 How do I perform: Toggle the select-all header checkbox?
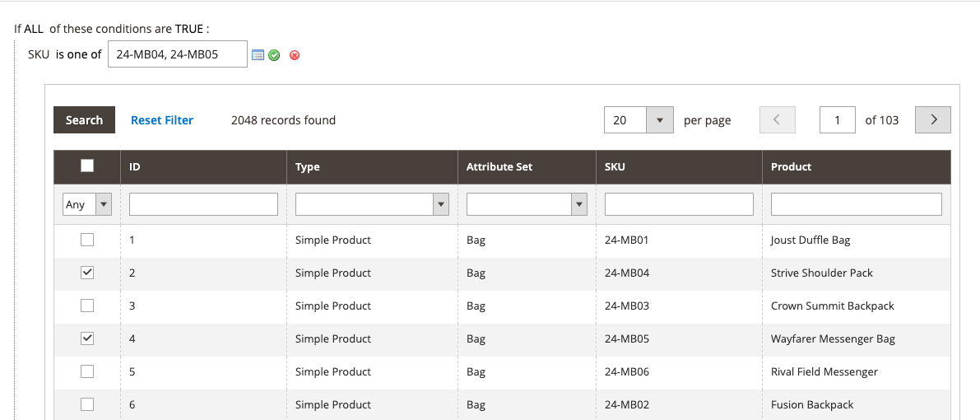[87, 166]
